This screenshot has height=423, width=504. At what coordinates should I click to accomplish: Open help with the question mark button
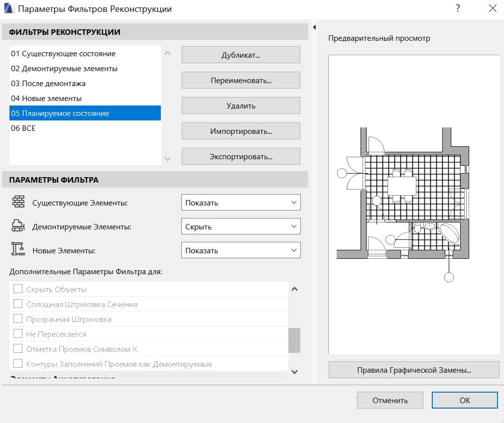458,8
